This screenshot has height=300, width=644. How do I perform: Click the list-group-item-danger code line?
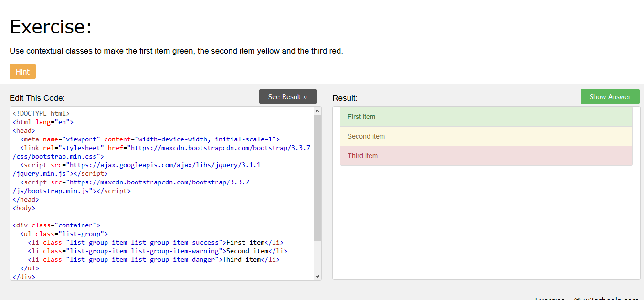point(154,259)
